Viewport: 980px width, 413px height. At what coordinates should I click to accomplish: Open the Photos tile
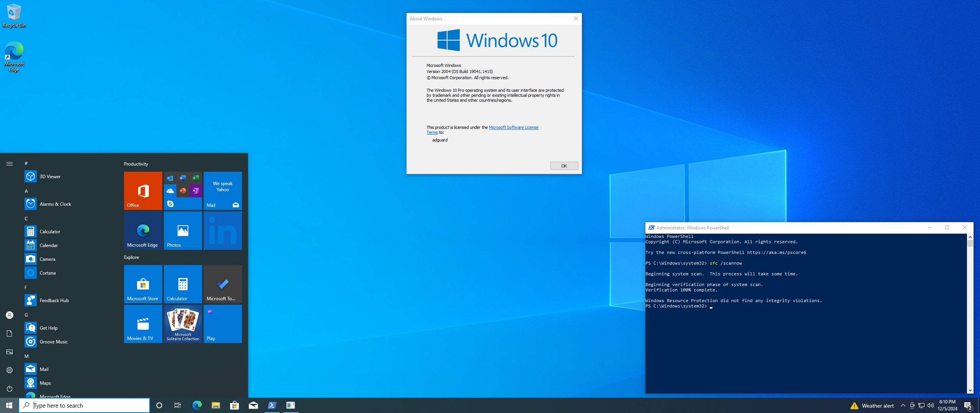(183, 231)
